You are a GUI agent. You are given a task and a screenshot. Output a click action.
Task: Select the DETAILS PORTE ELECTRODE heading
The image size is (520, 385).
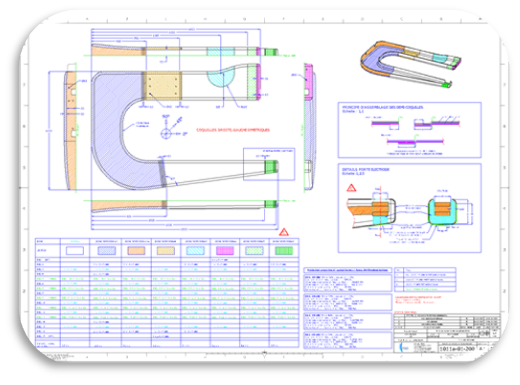point(365,169)
